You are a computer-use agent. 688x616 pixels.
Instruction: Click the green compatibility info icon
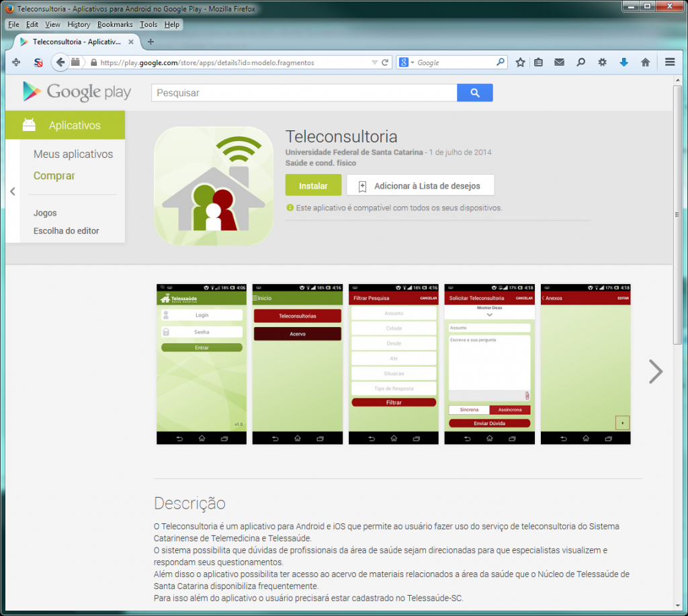tap(290, 208)
